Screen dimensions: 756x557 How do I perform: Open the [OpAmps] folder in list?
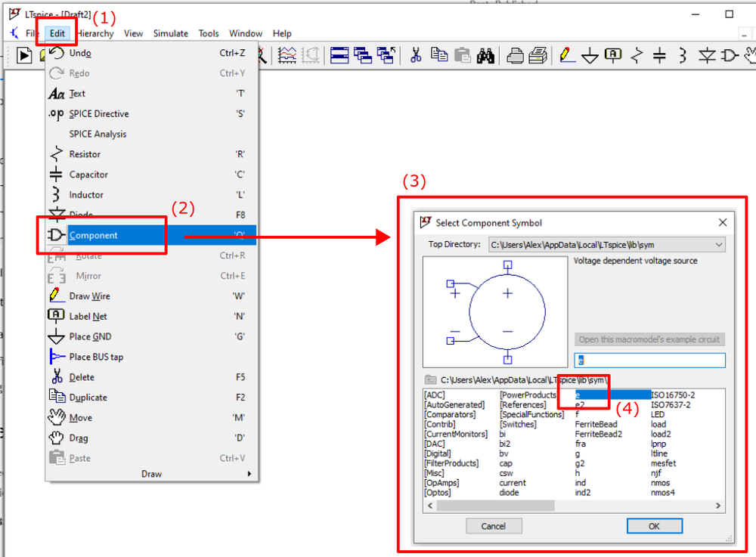442,483
